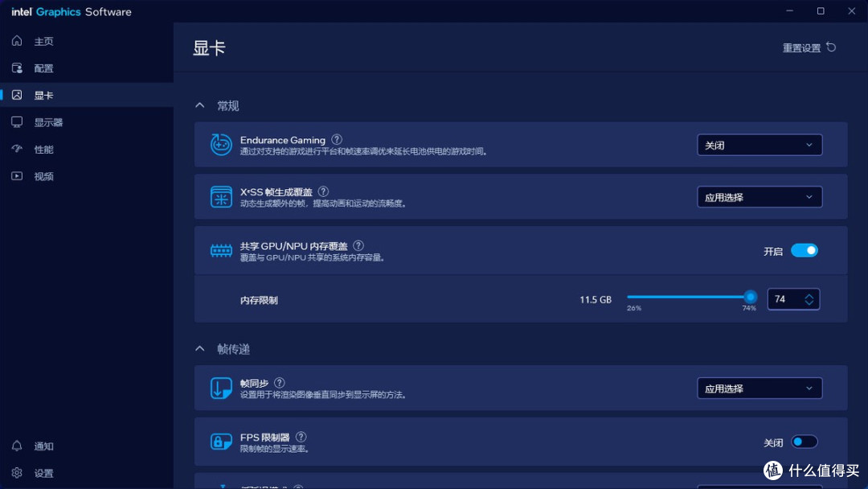
Task: Show help for XeSS 帧生成覆盖
Action: coord(323,191)
